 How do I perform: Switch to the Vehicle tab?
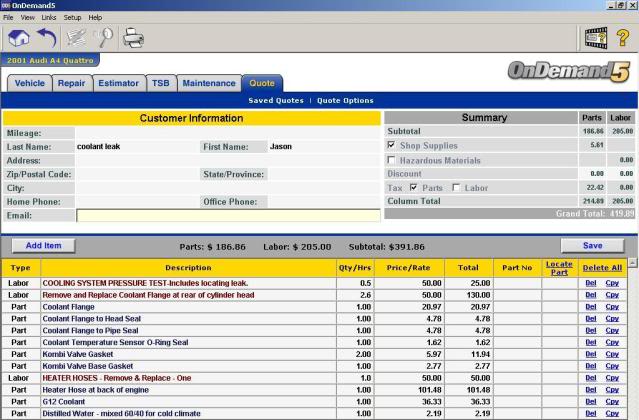(x=30, y=83)
